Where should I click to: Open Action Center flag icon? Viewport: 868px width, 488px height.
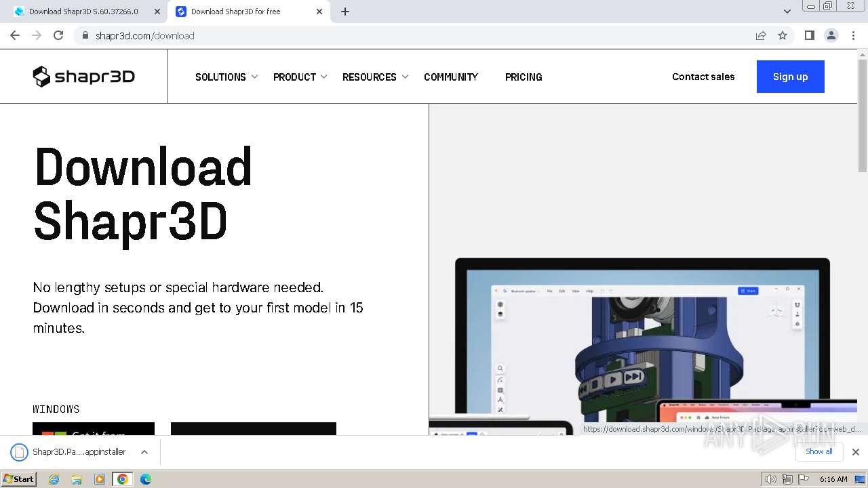click(x=803, y=479)
